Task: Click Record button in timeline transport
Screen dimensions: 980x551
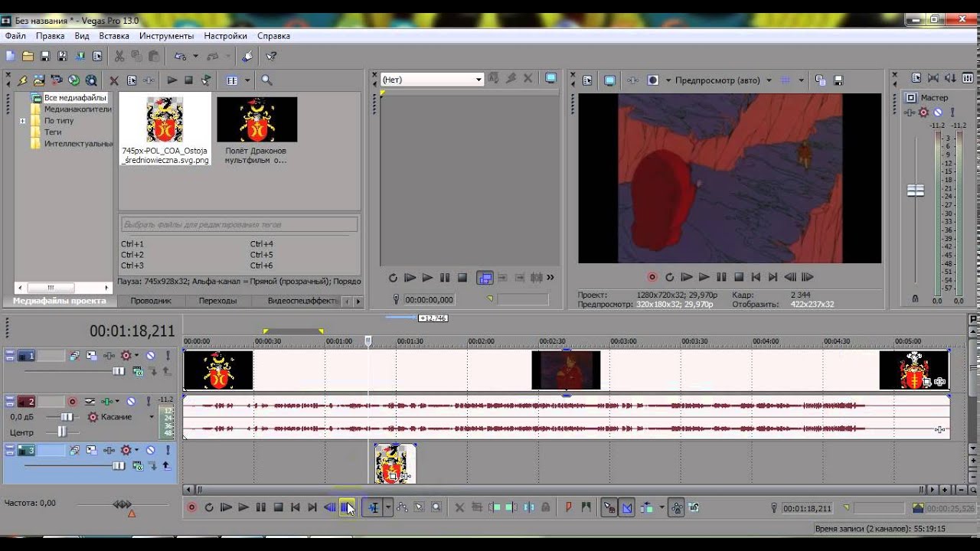Action: pyautogui.click(x=191, y=507)
